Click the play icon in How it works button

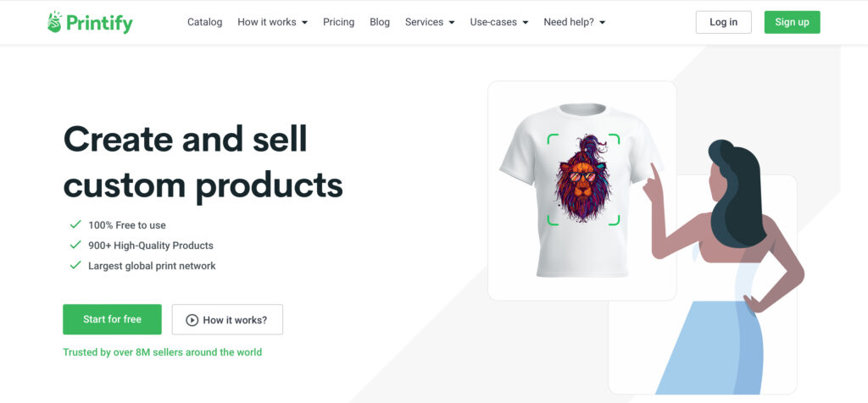(x=192, y=319)
